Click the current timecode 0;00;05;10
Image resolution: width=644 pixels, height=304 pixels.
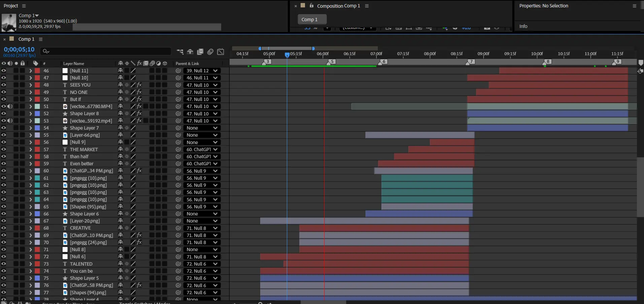tap(19, 49)
